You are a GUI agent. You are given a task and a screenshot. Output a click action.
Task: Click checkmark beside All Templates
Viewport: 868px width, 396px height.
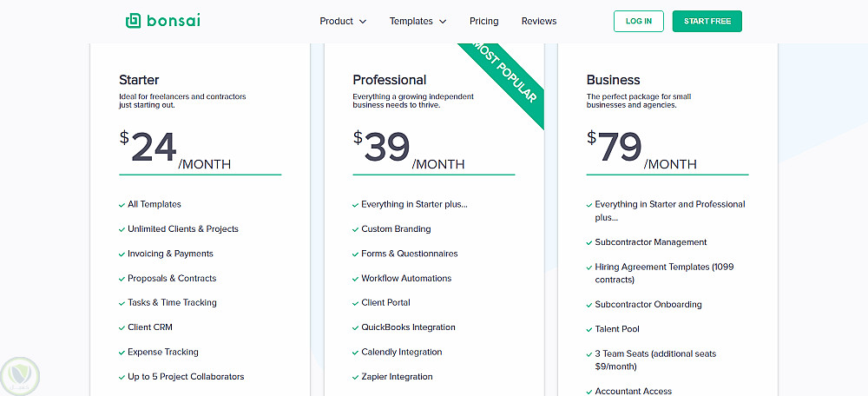[x=122, y=205]
